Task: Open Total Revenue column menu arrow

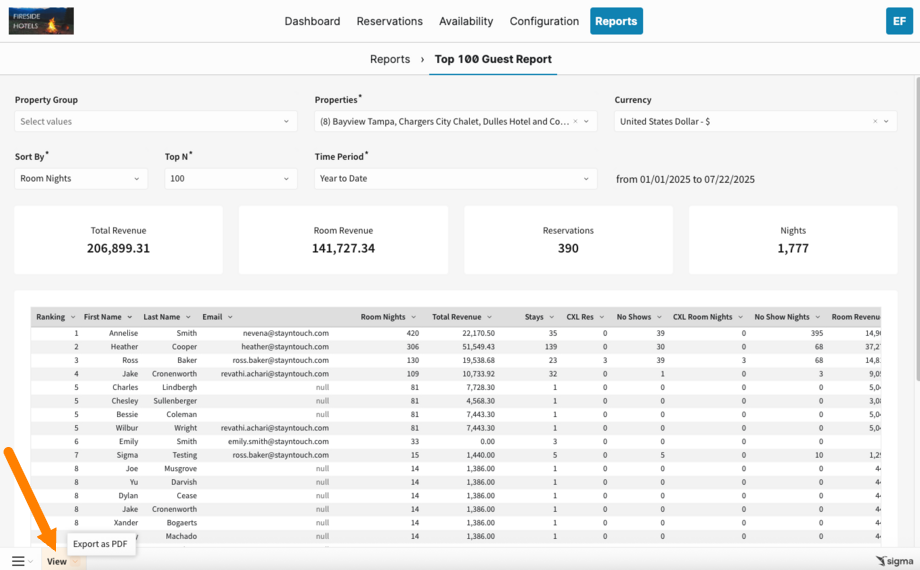Action: (x=489, y=317)
